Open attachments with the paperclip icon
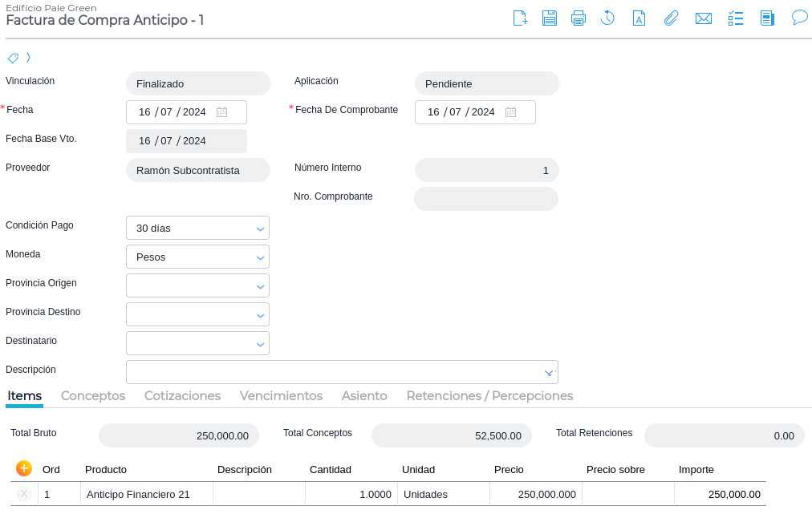812x514 pixels. [671, 18]
